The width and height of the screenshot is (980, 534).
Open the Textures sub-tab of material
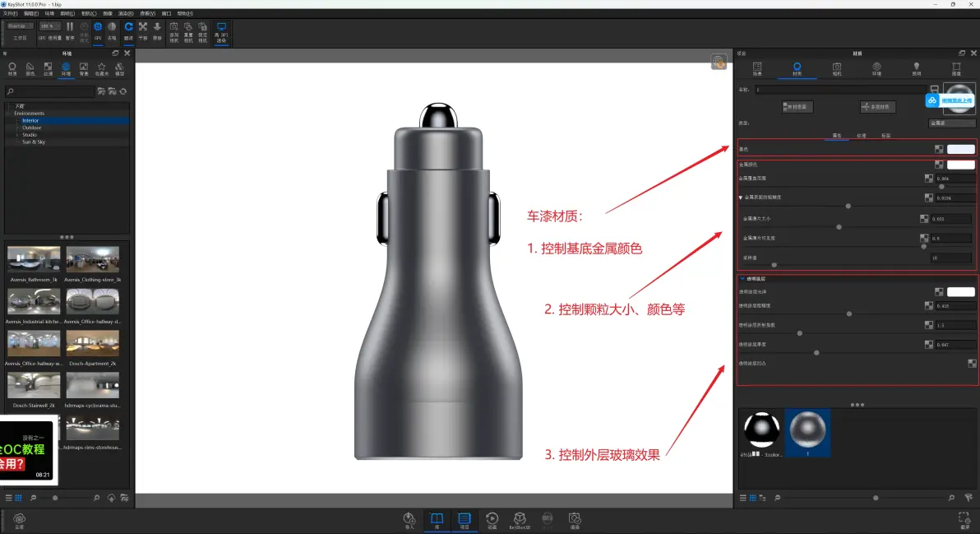tap(862, 136)
